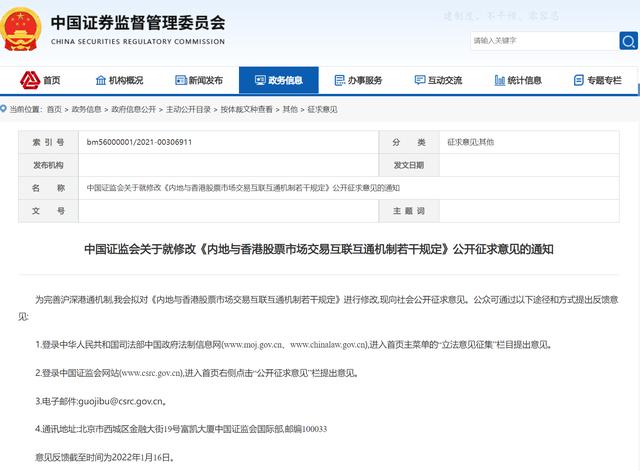Screen dimensions: 640x471
Task: Select the 政务信息 navigation tab
Action: click(279, 80)
